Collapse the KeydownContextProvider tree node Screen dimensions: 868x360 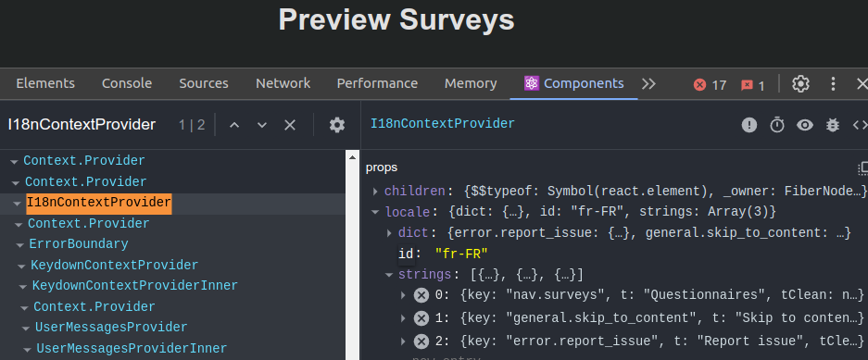pos(21,267)
